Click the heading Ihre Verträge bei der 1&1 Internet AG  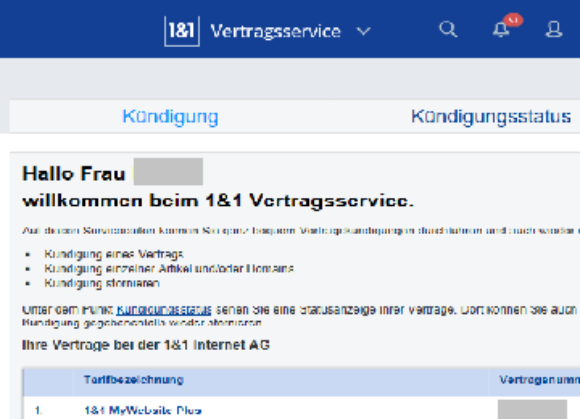(146, 345)
